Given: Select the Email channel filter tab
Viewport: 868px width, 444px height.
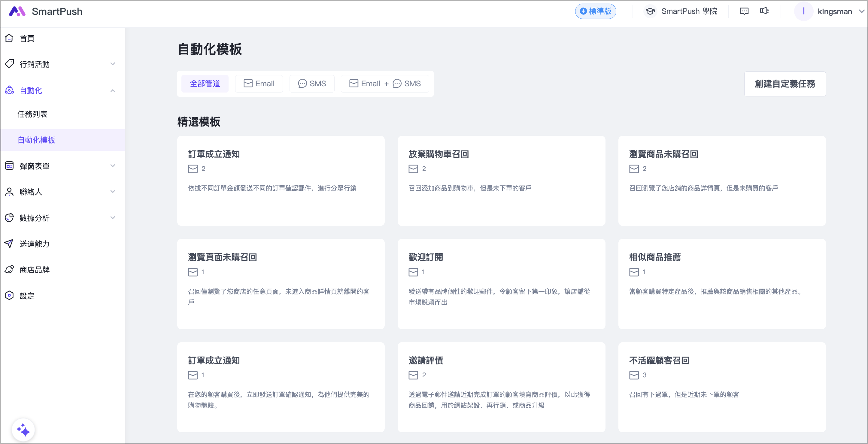Looking at the screenshot, I should (x=259, y=84).
